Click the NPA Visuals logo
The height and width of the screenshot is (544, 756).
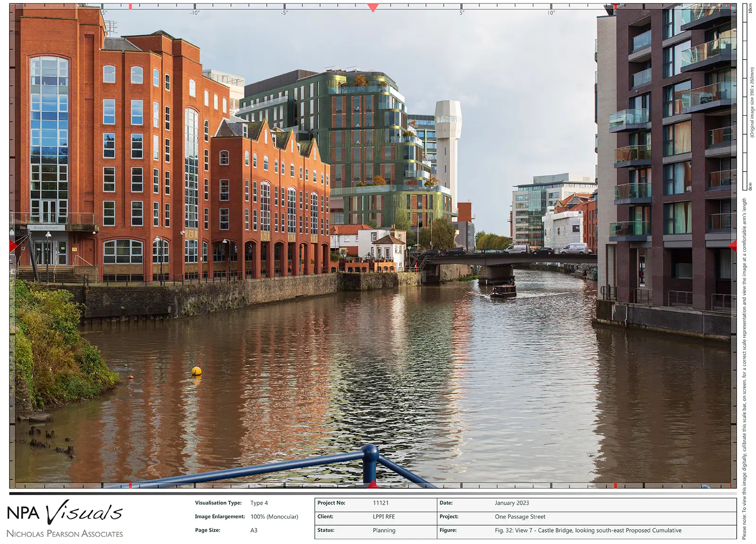coord(65,513)
